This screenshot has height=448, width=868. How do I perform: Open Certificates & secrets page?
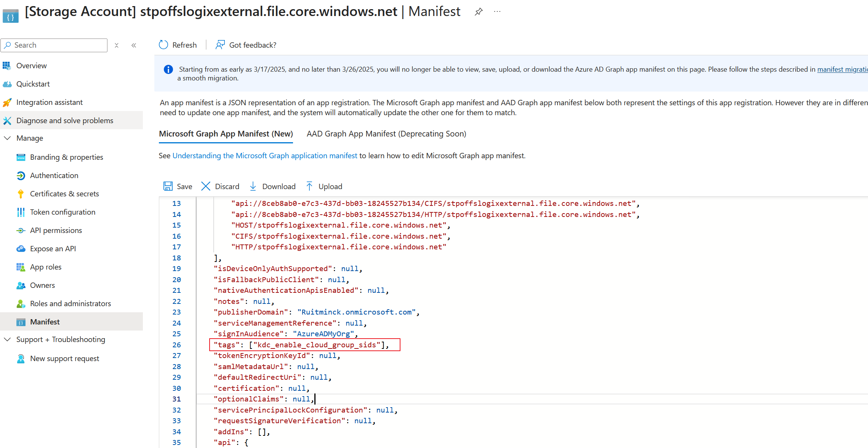(64, 194)
